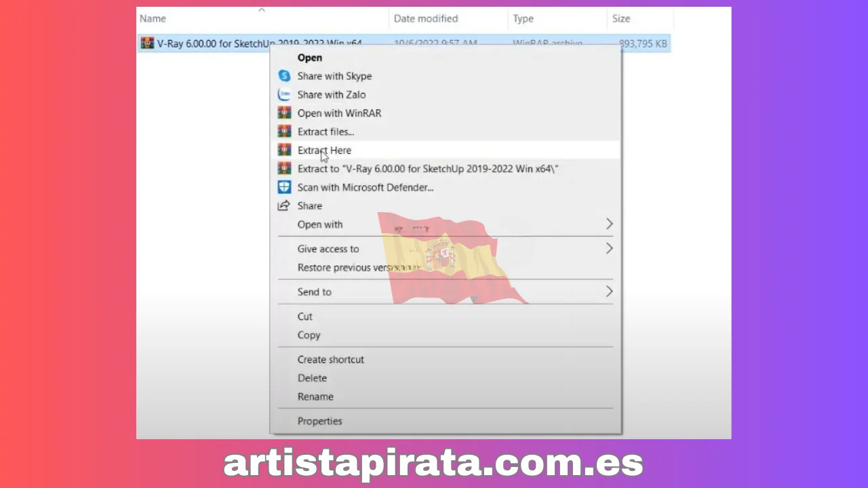Select Share with Zalo
868x488 pixels.
[x=332, y=95]
